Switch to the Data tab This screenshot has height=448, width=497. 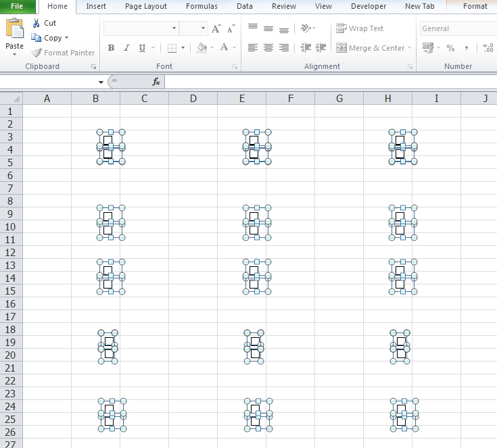[245, 6]
